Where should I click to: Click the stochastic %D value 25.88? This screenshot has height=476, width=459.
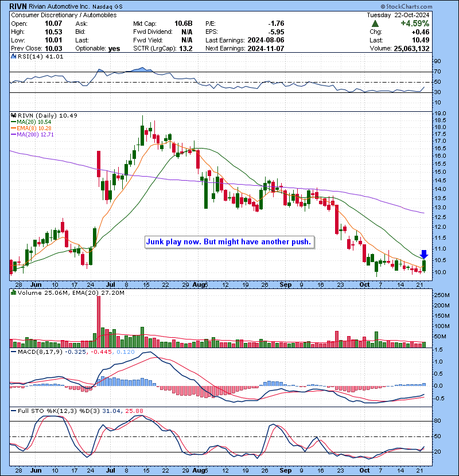tap(134, 411)
